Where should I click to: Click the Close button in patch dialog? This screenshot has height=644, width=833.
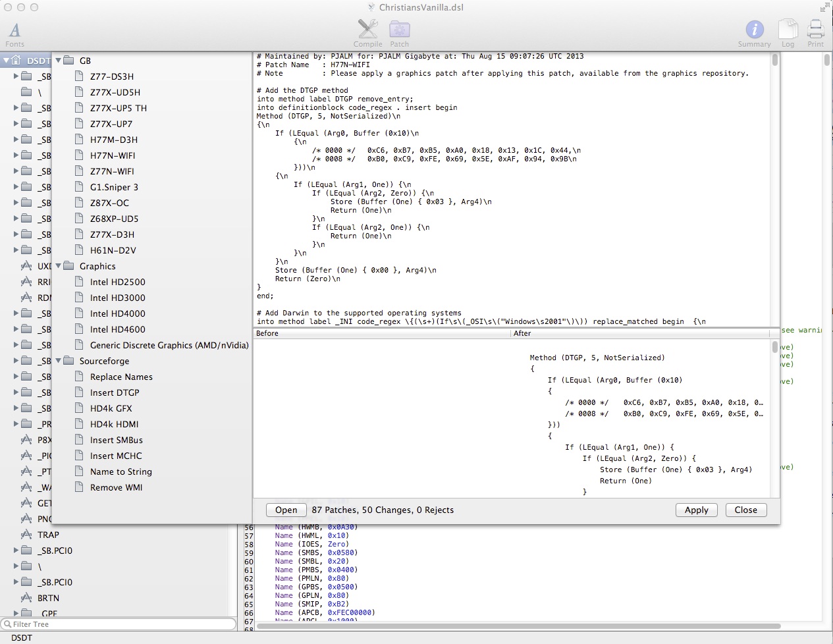click(x=745, y=510)
